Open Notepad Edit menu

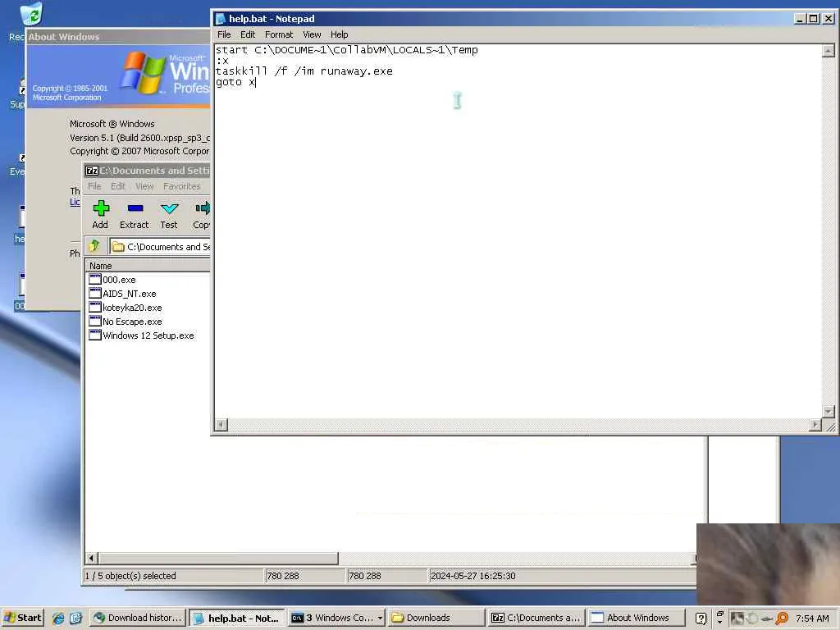[248, 34]
